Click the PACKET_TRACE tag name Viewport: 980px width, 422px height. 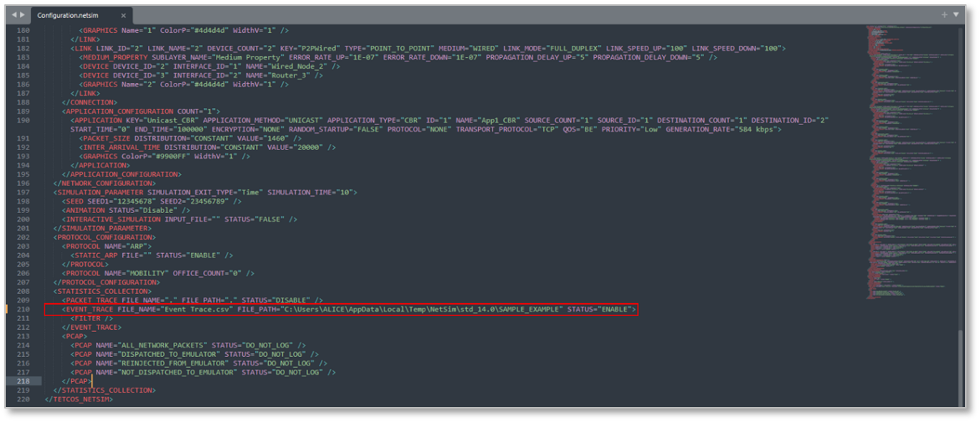point(93,300)
